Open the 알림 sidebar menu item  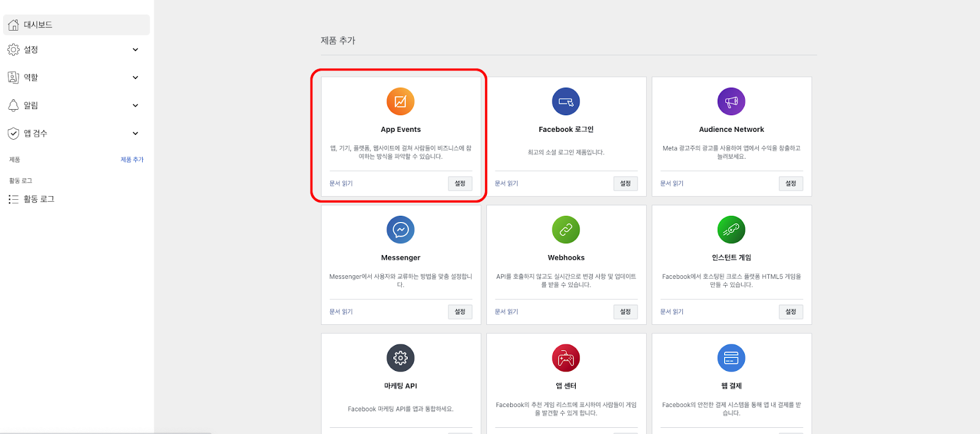(77, 105)
